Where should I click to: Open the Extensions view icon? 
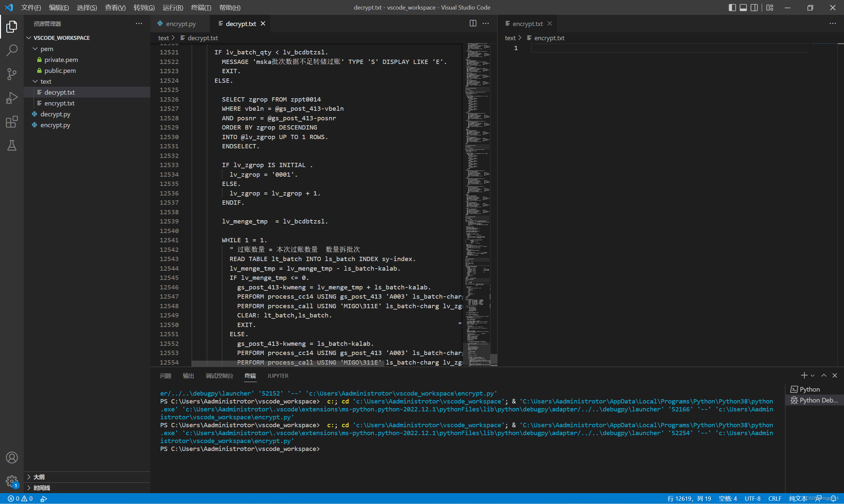(12, 122)
